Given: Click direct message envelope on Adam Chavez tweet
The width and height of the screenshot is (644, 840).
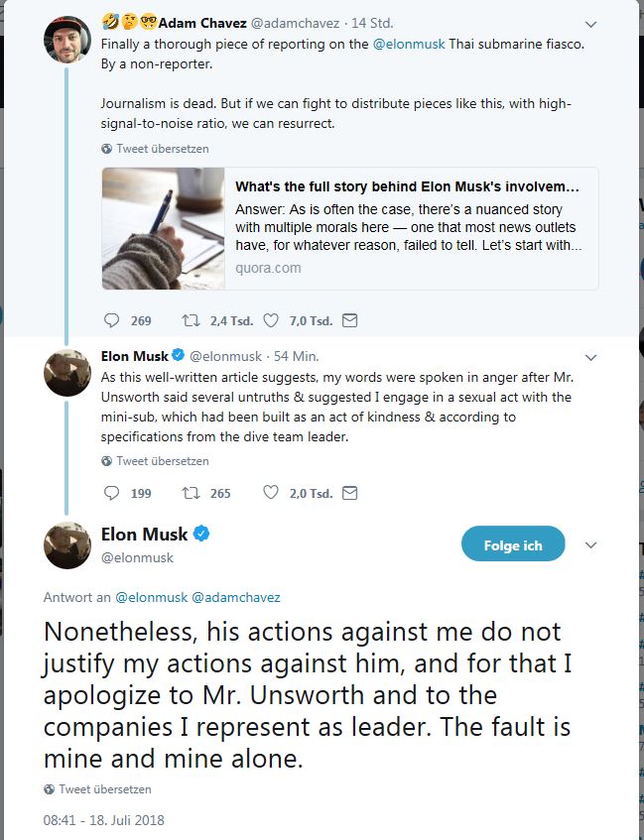Looking at the screenshot, I should click(x=349, y=320).
